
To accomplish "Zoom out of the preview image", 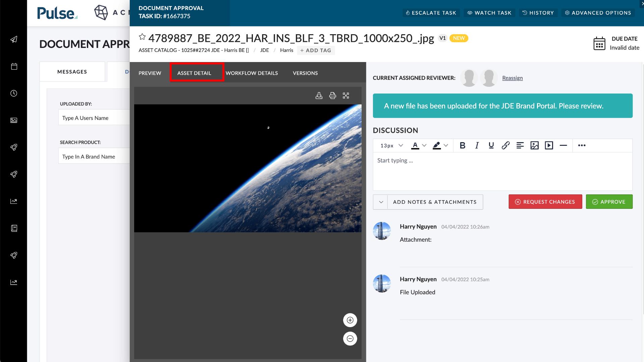I will [350, 339].
